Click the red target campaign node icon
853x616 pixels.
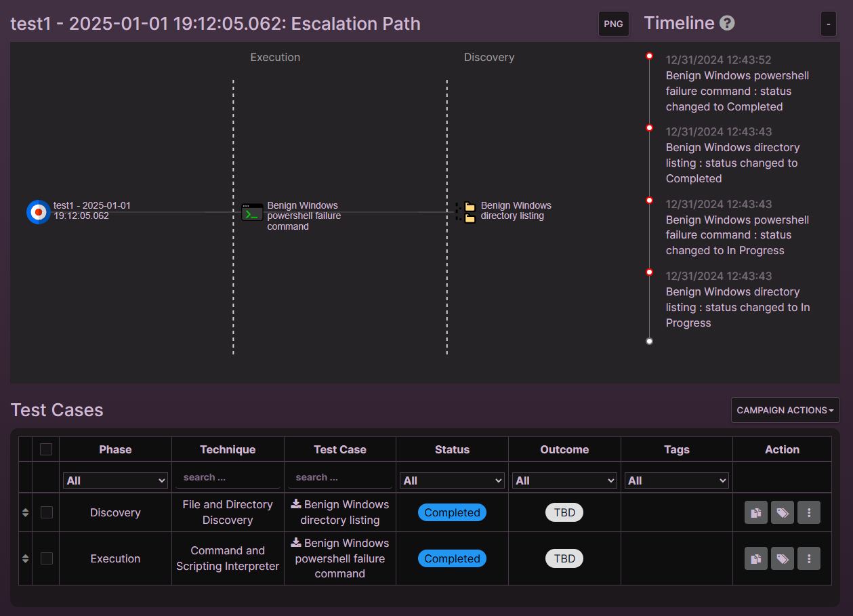point(39,212)
